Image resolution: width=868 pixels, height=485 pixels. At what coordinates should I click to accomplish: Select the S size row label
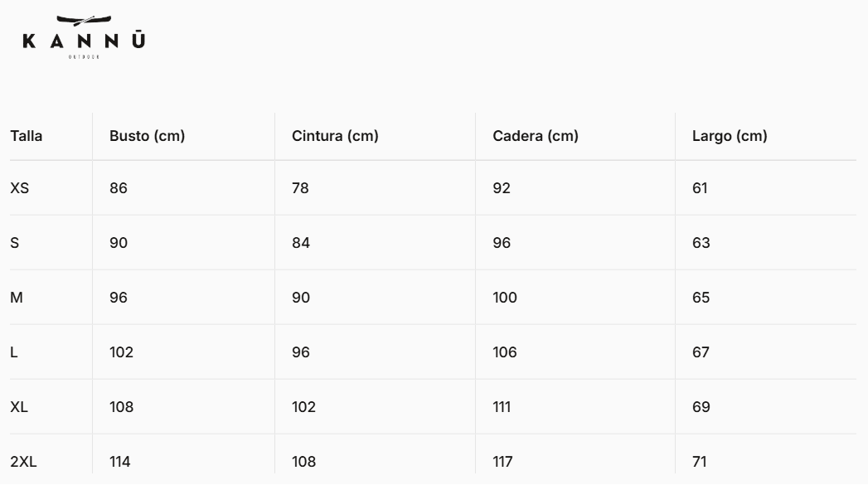pos(15,243)
